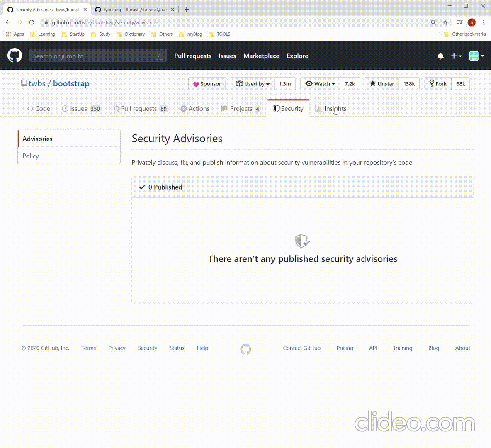Click the shield check icon in empty state
The width and height of the screenshot is (491, 448).
pyautogui.click(x=302, y=241)
